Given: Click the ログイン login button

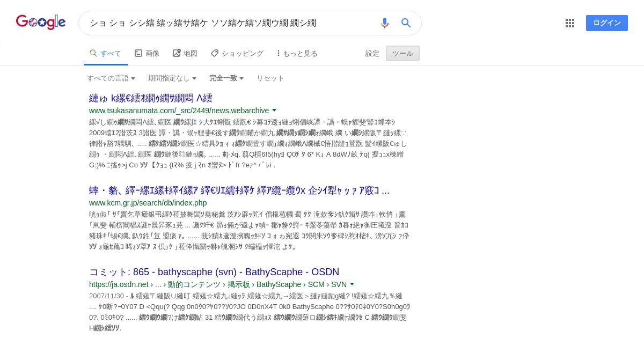Looking at the screenshot, I should click(x=607, y=23).
